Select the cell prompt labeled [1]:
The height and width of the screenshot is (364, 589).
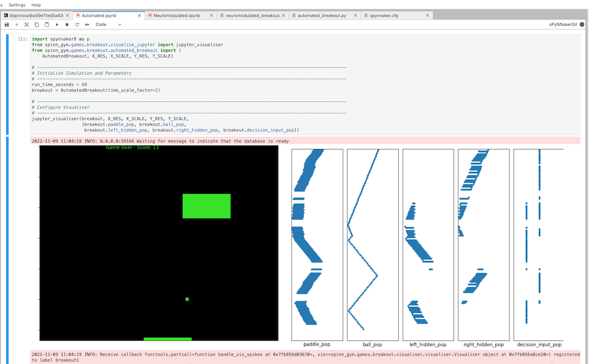(22, 39)
